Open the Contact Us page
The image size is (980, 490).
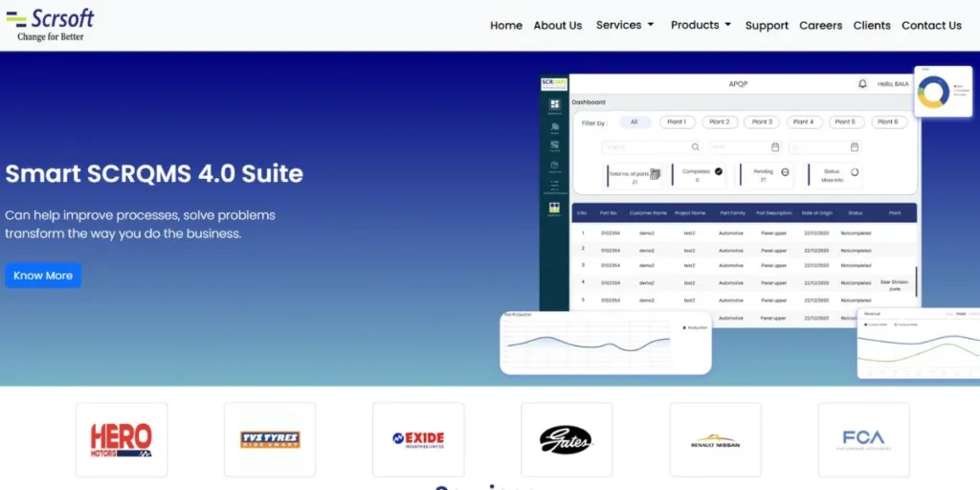pyautogui.click(x=931, y=26)
